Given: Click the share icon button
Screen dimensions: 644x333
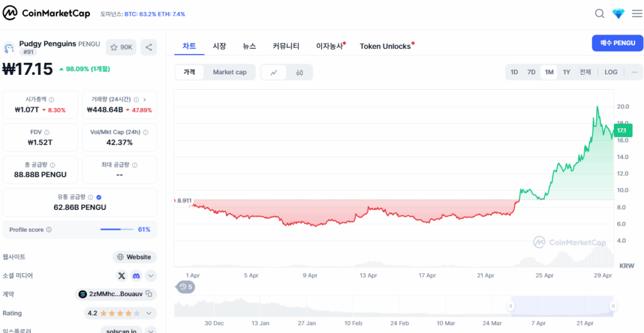Looking at the screenshot, I should point(148,47).
